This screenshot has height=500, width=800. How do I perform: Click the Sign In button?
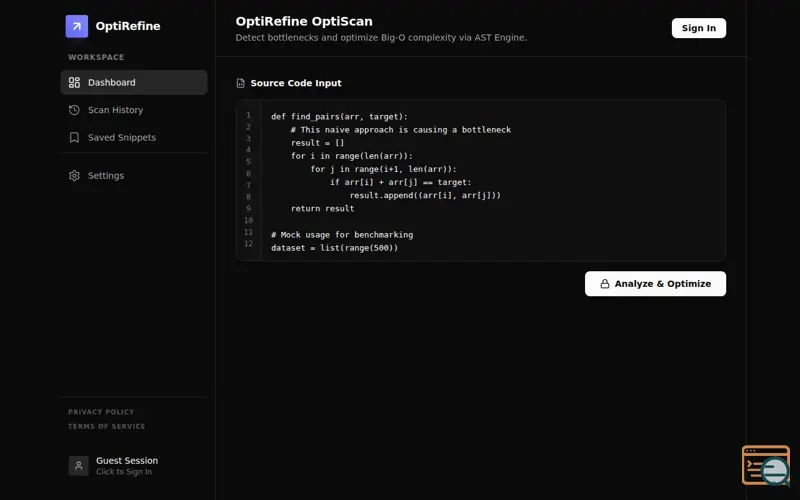(x=698, y=28)
